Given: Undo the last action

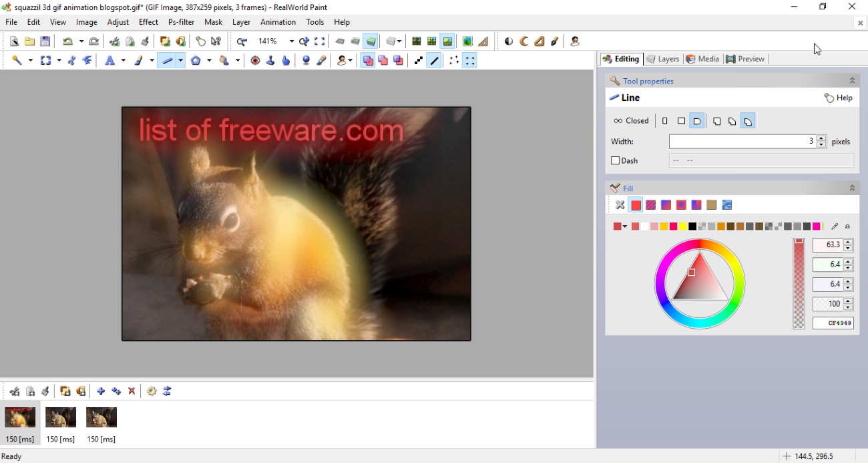Looking at the screenshot, I should [67, 41].
